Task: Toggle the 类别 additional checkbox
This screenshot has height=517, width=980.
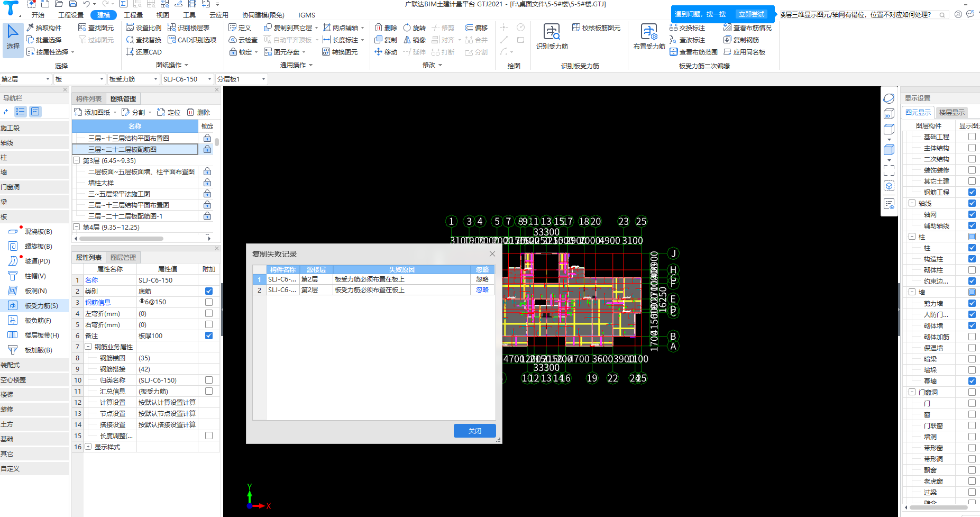Action: [x=209, y=291]
